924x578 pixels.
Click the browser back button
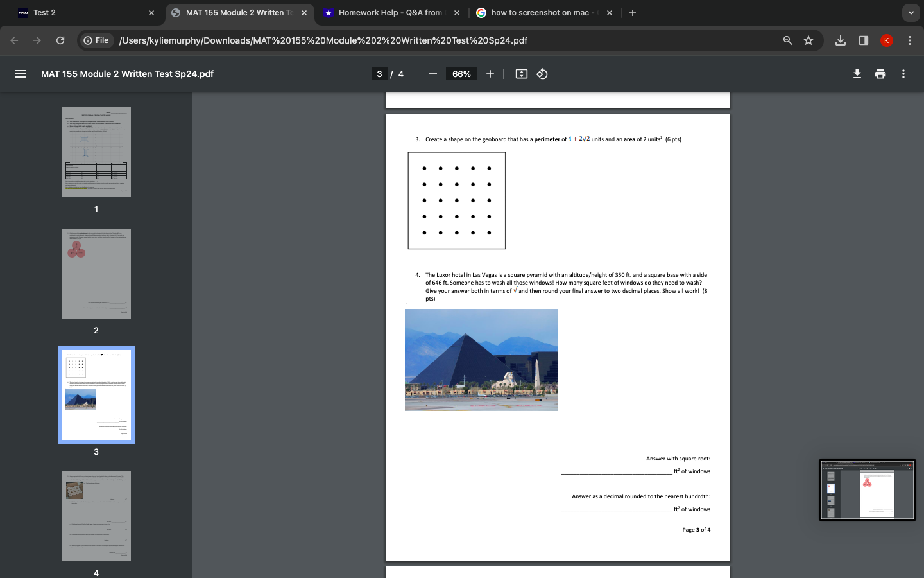(14, 40)
